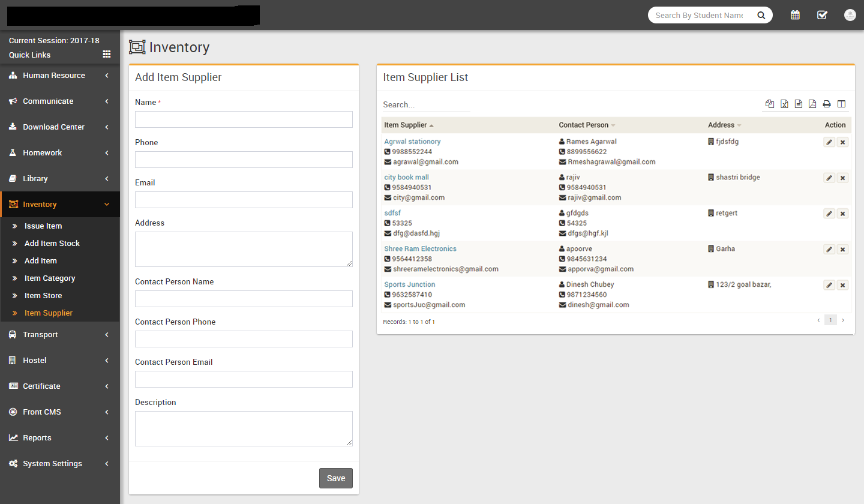
Task: Click the Contact Person Phone field
Action: click(244, 339)
